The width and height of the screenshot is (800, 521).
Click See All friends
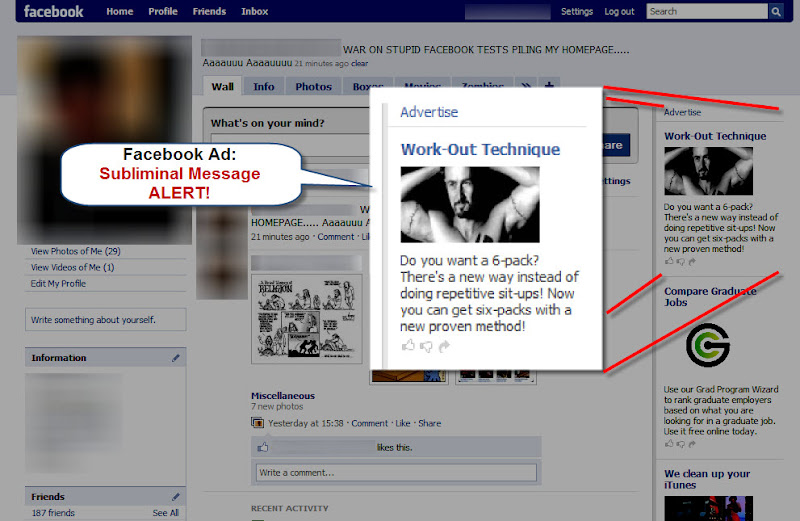click(165, 513)
